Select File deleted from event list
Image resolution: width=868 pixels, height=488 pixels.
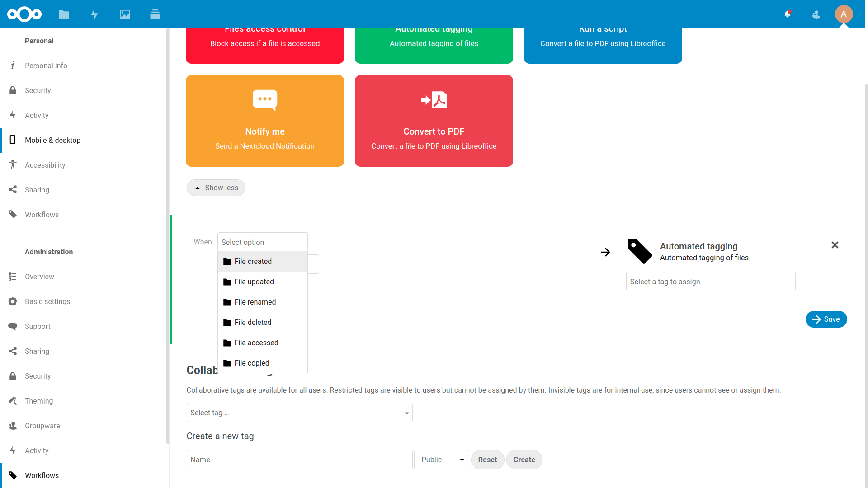(x=253, y=322)
